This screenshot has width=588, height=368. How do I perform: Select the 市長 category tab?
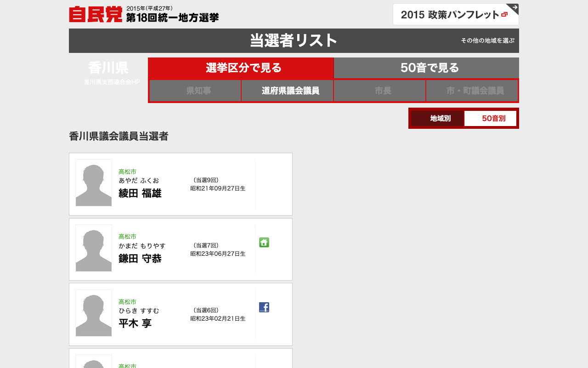(380, 91)
